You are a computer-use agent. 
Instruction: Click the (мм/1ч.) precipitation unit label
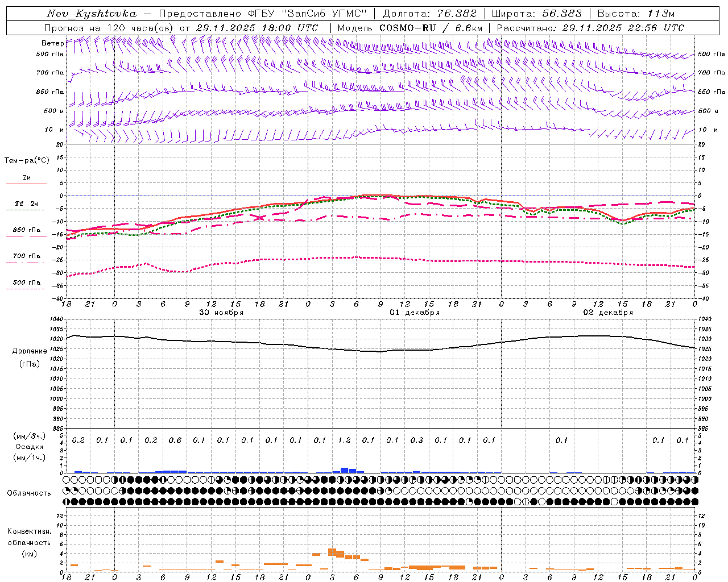(x=30, y=458)
